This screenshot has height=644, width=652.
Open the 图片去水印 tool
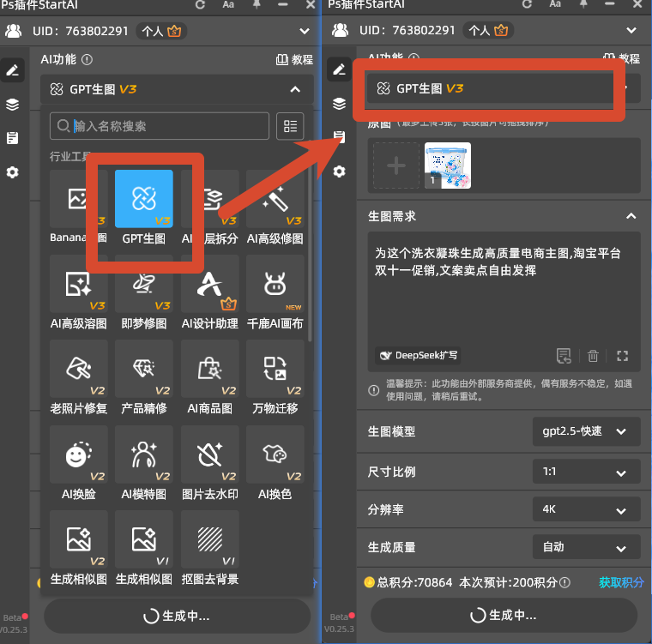pos(209,454)
